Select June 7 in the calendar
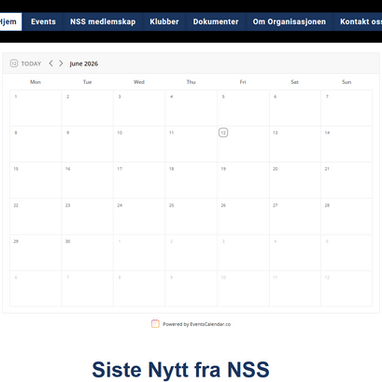This screenshot has height=382, width=382. (x=347, y=108)
